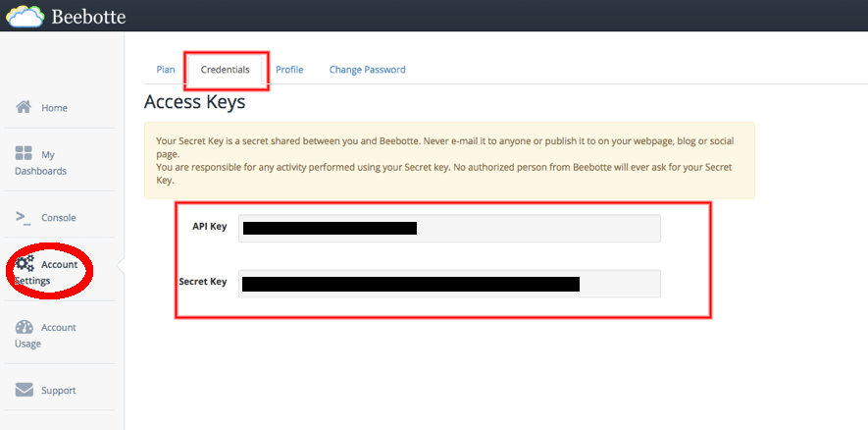Open the Support sidebar link
The height and width of the screenshot is (430, 868).
58,391
